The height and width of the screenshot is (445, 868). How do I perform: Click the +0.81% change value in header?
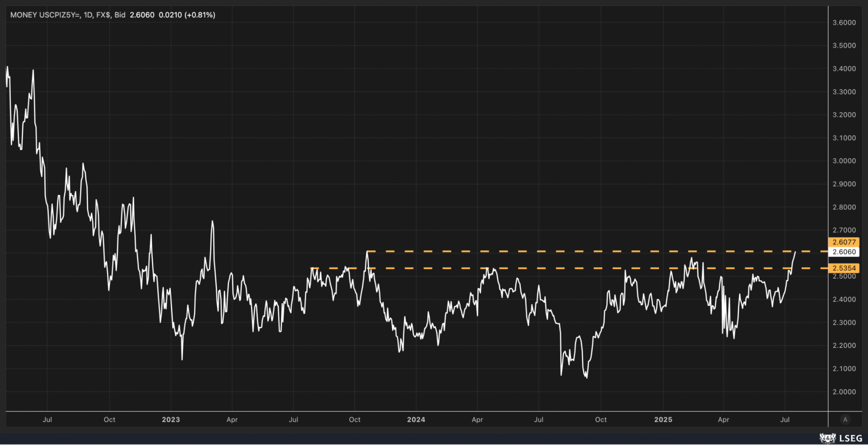pos(199,15)
